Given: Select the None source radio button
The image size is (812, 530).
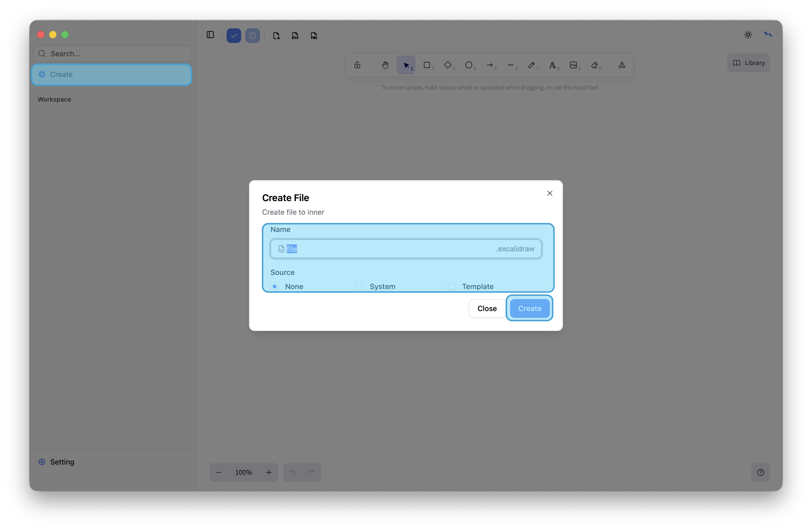Looking at the screenshot, I should tap(275, 286).
